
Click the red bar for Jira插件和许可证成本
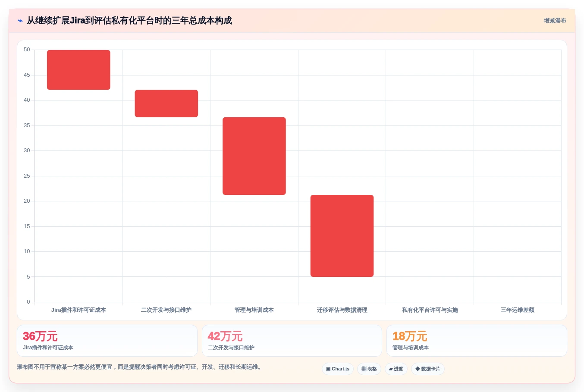click(x=78, y=70)
